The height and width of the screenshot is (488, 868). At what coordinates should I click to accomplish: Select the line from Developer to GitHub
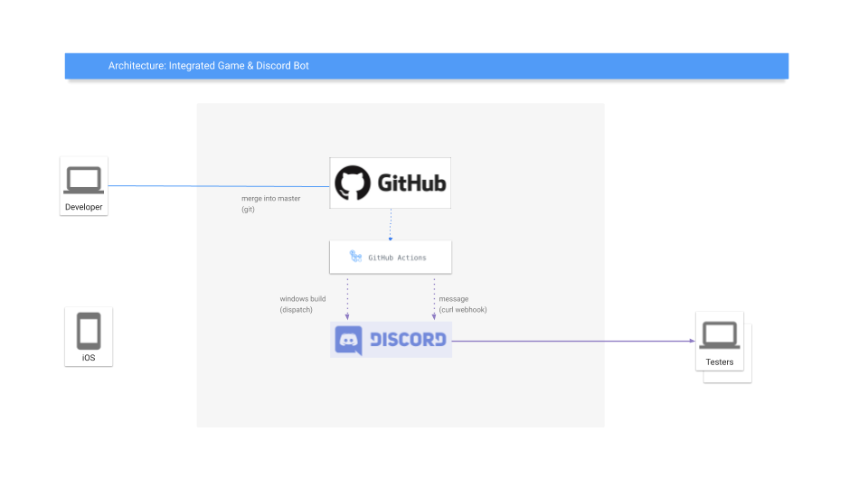[x=219, y=186]
